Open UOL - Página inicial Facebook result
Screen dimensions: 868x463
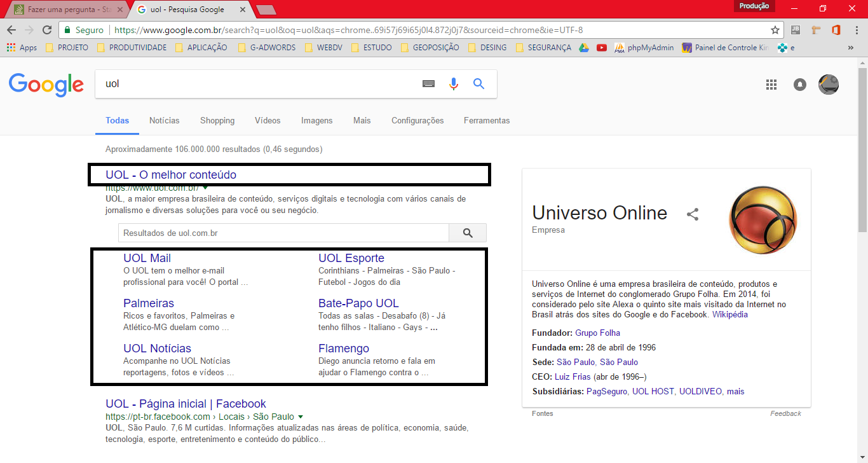coord(186,403)
